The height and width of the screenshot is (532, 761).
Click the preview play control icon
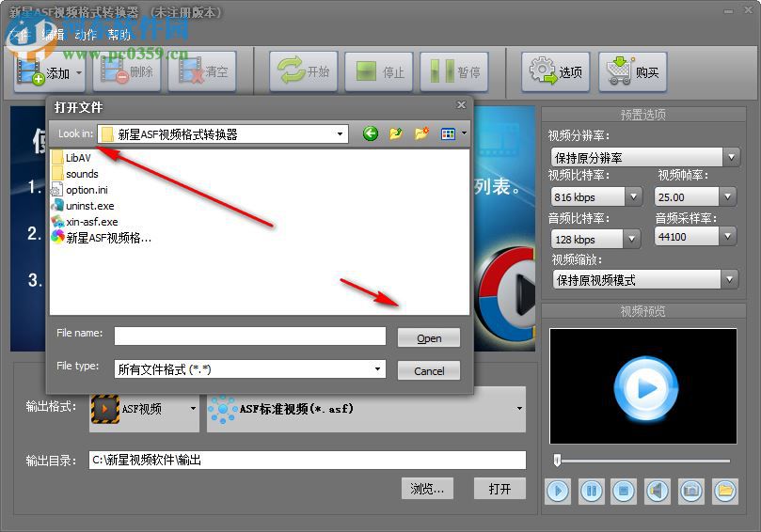coord(558,492)
